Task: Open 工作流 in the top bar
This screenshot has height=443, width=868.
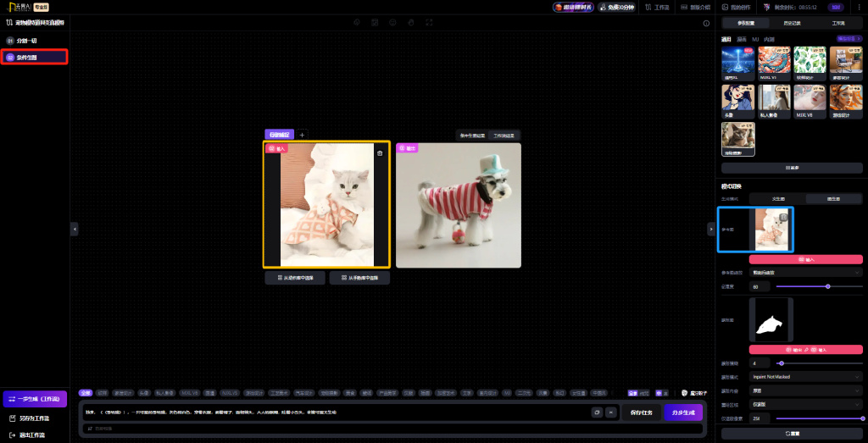Action: 657,7
